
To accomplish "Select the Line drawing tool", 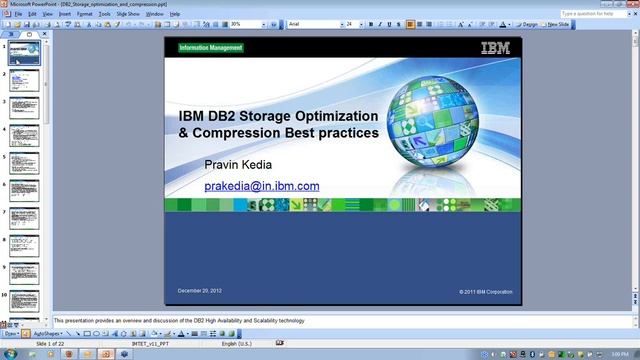I will 69,334.
